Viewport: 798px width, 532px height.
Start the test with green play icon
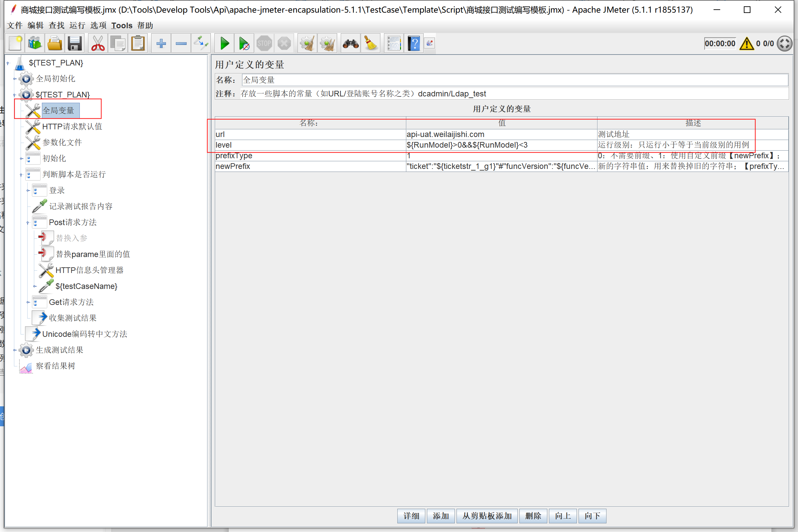224,44
